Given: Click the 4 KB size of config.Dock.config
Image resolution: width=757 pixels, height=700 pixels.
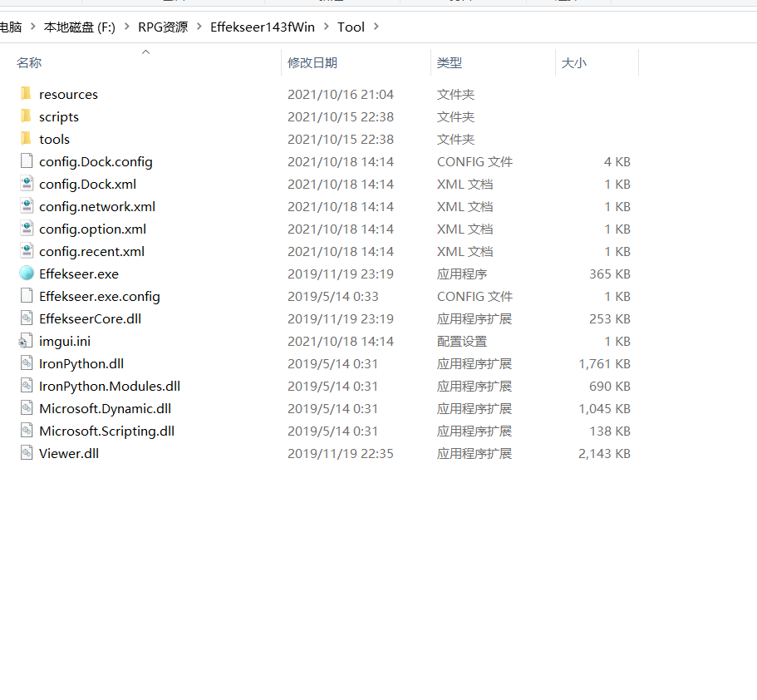Looking at the screenshot, I should [x=617, y=162].
